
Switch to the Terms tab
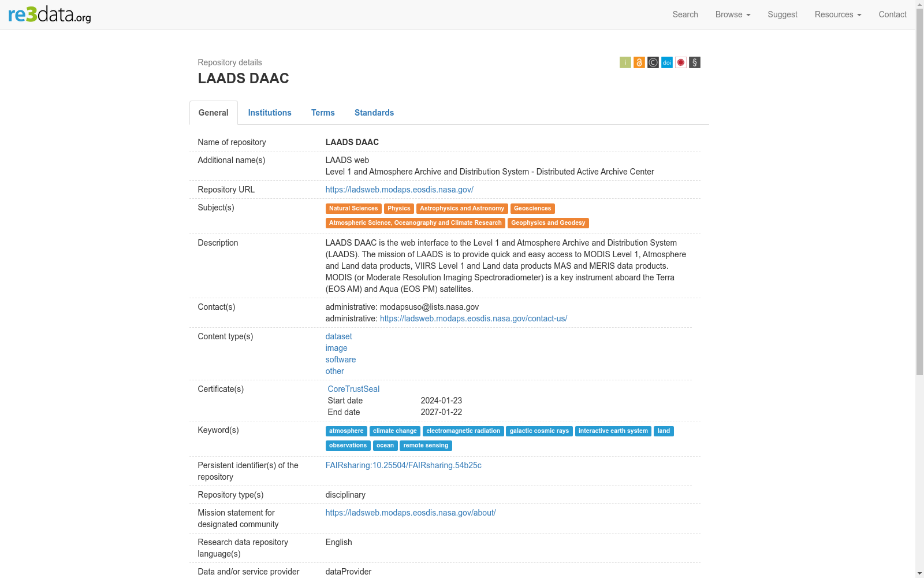point(323,113)
